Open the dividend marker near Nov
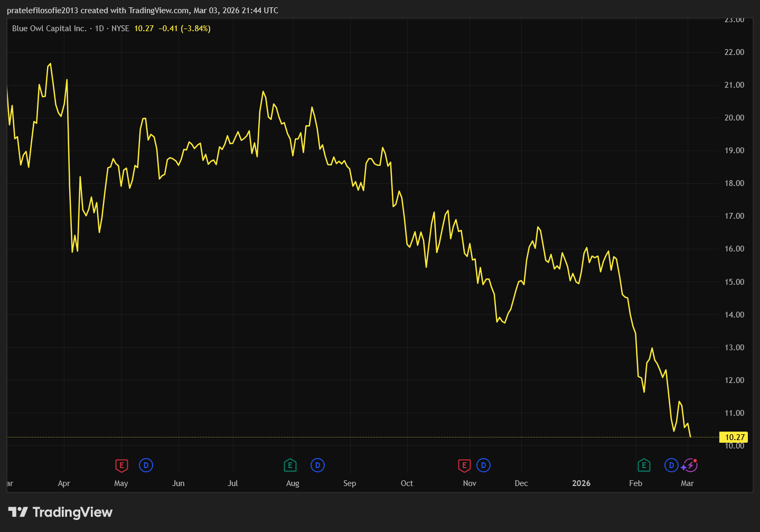The width and height of the screenshot is (760, 532). pos(483,465)
